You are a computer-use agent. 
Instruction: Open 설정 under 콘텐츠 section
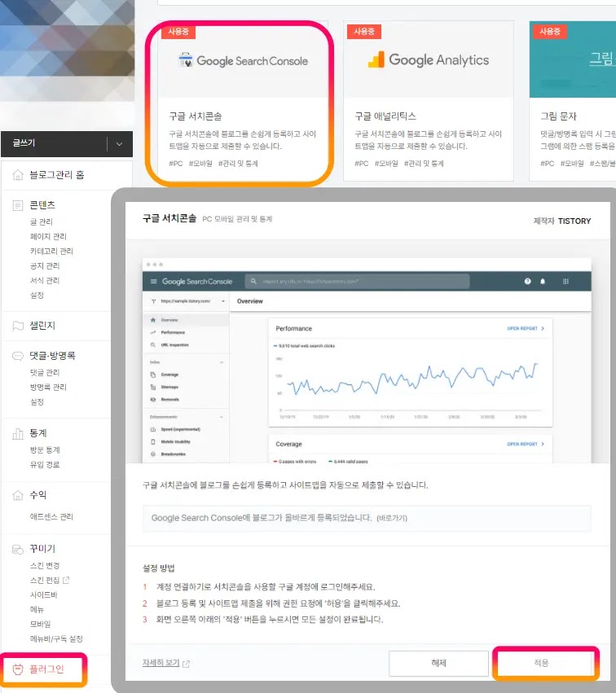pyautogui.click(x=37, y=295)
